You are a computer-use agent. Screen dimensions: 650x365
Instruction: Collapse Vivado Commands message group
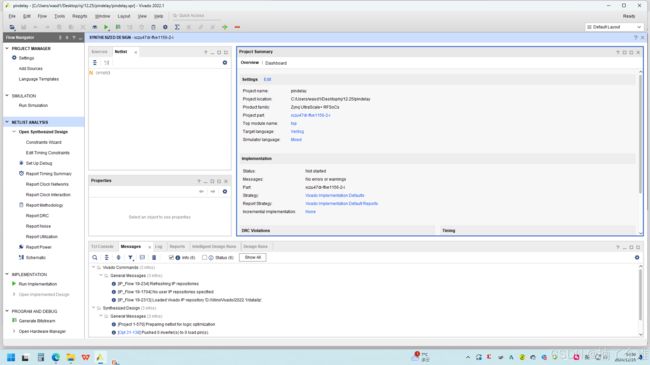(94, 268)
